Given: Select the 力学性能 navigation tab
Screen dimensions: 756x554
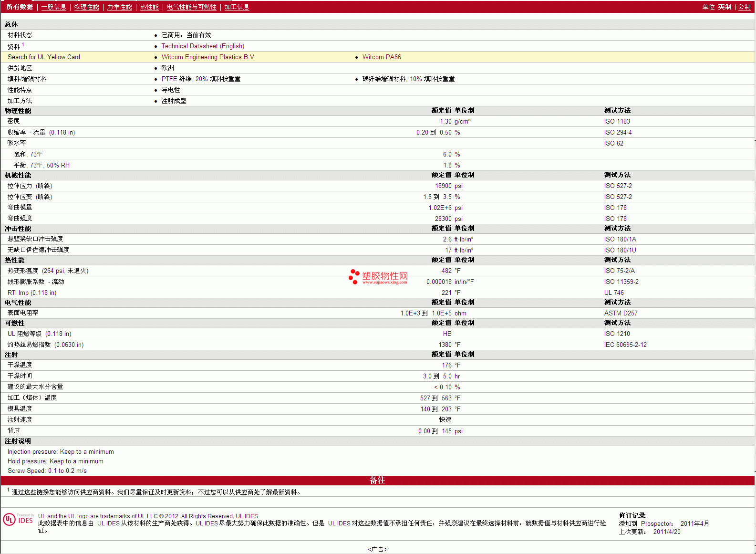Looking at the screenshot, I should pos(119,7).
